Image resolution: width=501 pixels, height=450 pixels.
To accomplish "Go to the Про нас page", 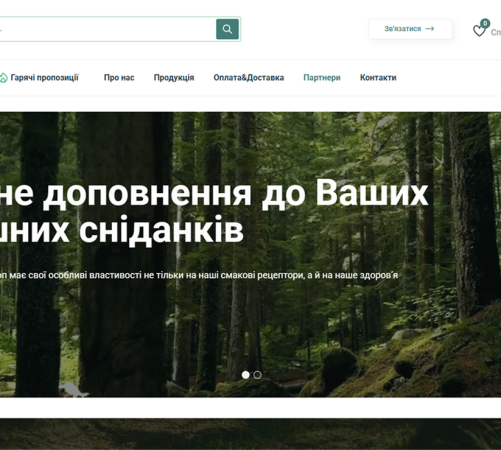I will [119, 78].
